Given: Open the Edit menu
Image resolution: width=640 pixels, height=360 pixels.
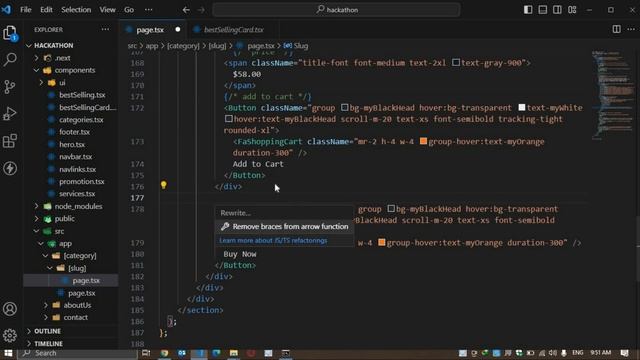Looking at the screenshot, I should coord(46,9).
